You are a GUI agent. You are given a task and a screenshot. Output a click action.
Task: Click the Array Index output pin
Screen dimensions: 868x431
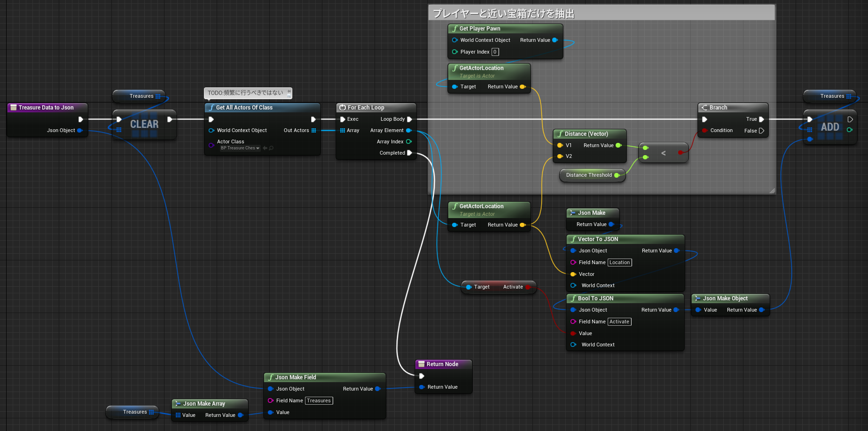coord(409,141)
